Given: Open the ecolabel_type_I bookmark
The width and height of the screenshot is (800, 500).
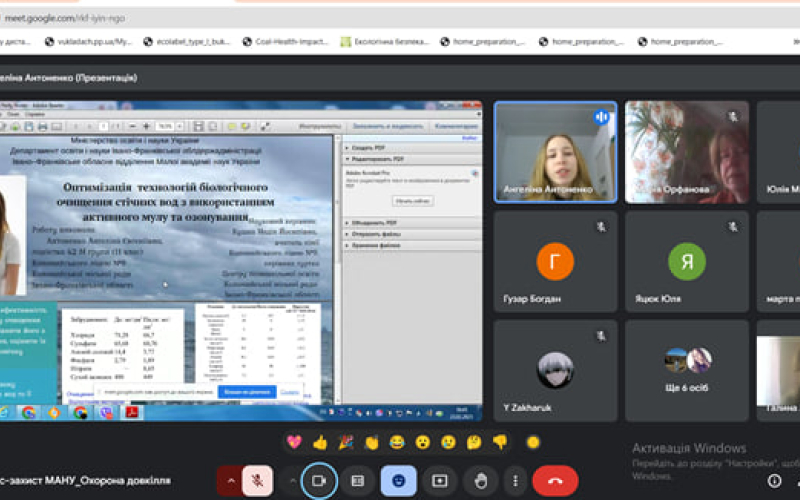Looking at the screenshot, I should [187, 42].
